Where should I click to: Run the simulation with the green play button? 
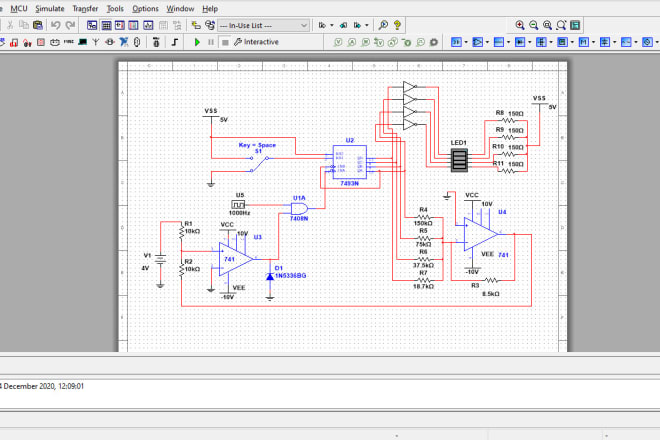coord(197,42)
